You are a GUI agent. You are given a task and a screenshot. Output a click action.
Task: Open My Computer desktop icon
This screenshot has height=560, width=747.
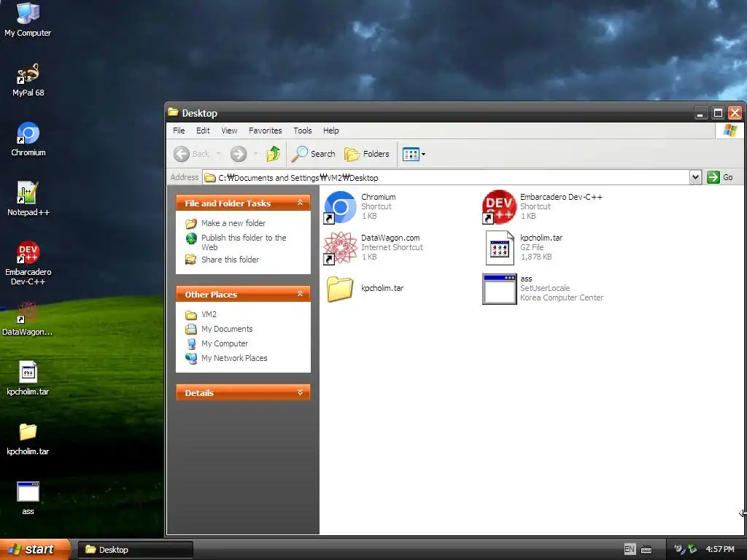(28, 19)
